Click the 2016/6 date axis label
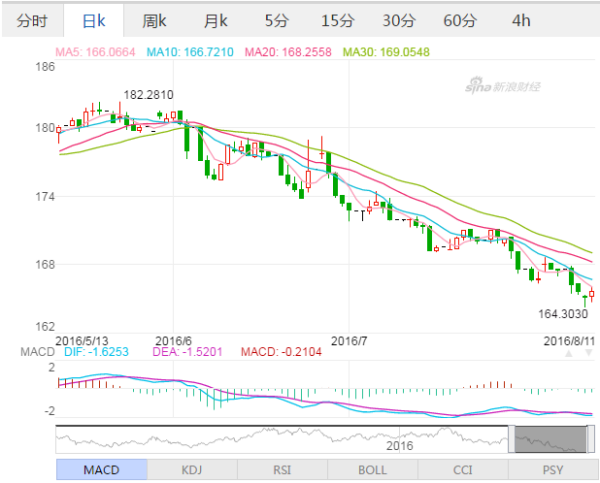 [173, 341]
